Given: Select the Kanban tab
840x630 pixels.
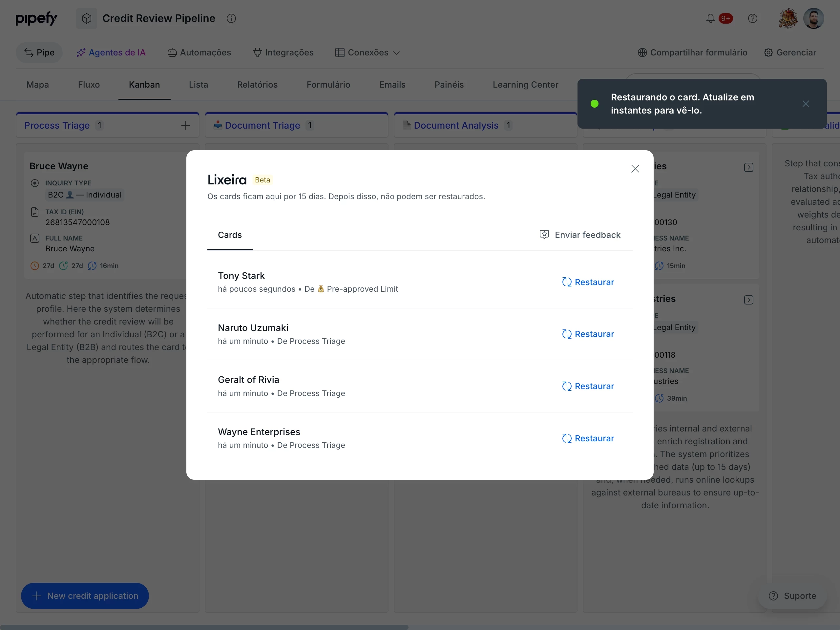Looking at the screenshot, I should (144, 85).
